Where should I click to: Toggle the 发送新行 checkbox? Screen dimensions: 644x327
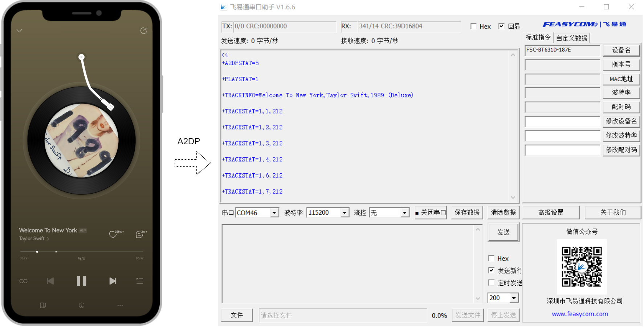pyautogui.click(x=492, y=270)
